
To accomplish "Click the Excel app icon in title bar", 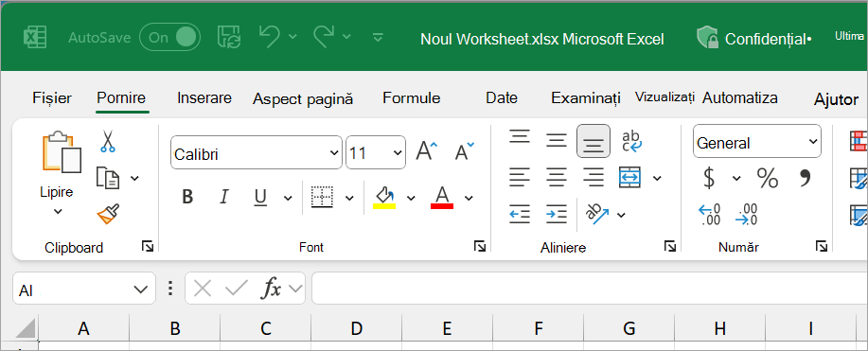I will 34,38.
